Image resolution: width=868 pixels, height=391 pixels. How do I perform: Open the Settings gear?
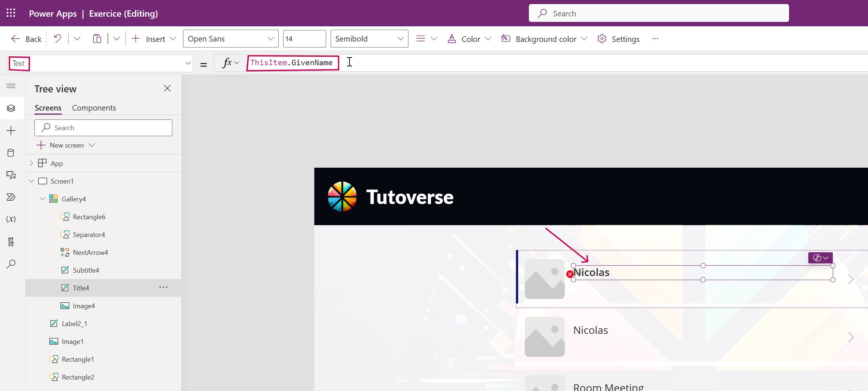pos(618,39)
